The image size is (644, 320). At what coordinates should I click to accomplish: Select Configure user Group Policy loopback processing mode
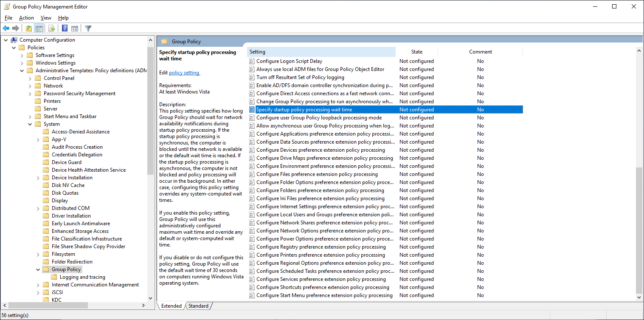click(319, 118)
